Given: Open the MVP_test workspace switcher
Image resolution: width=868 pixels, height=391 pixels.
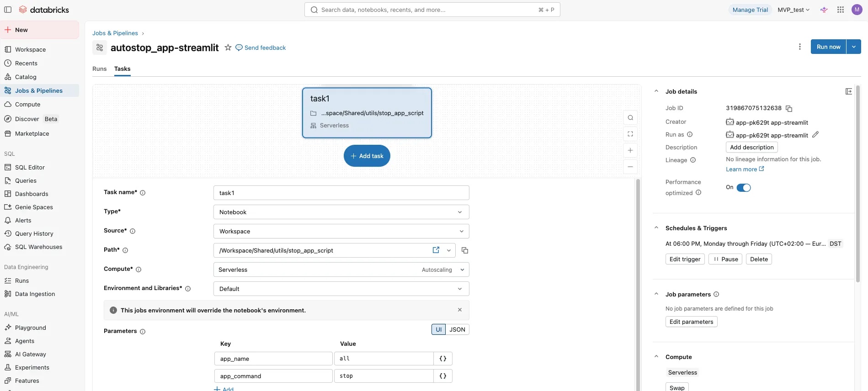Looking at the screenshot, I should (x=793, y=10).
